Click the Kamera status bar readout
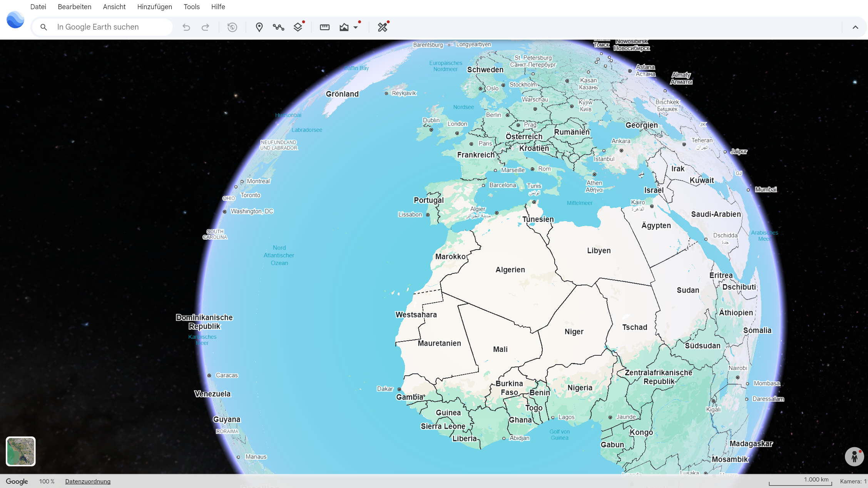868x488 pixels. pyautogui.click(x=853, y=481)
